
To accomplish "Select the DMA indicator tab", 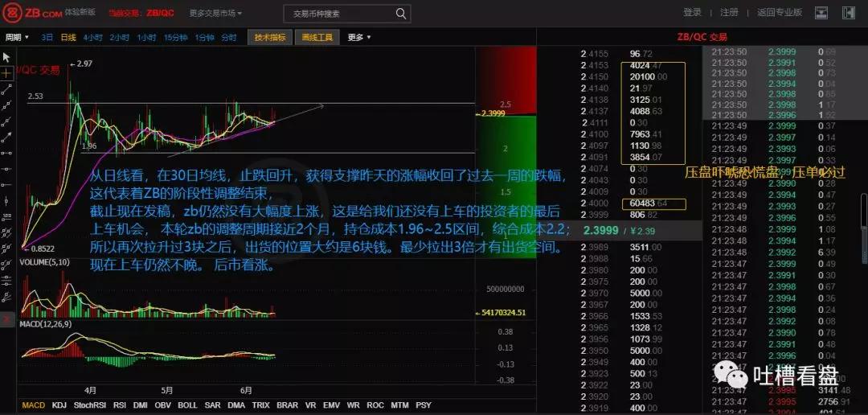I will (236, 405).
